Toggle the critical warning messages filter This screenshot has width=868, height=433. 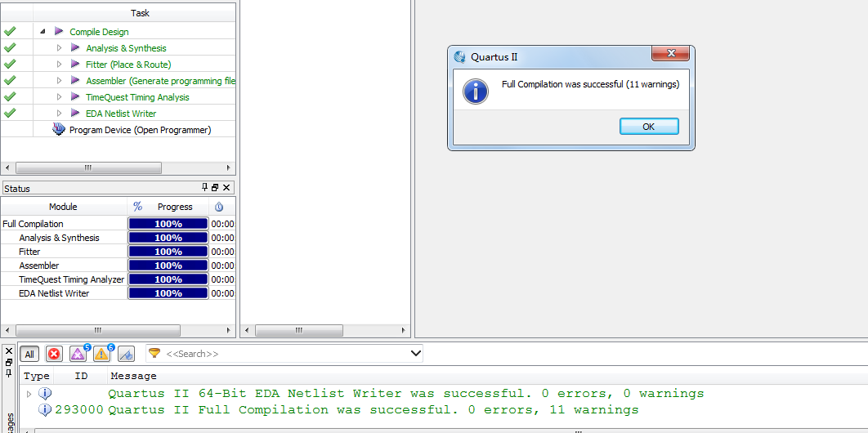tap(78, 354)
